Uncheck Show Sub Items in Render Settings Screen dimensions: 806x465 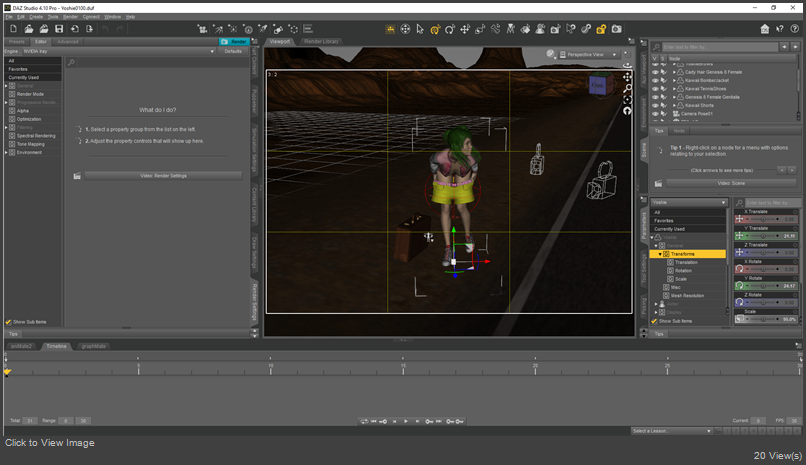(8, 322)
